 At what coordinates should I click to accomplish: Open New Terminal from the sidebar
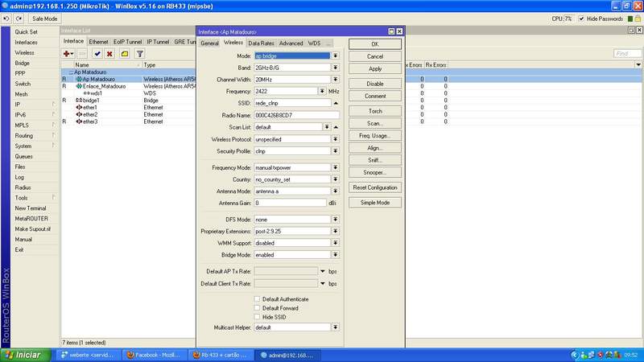coord(31,208)
